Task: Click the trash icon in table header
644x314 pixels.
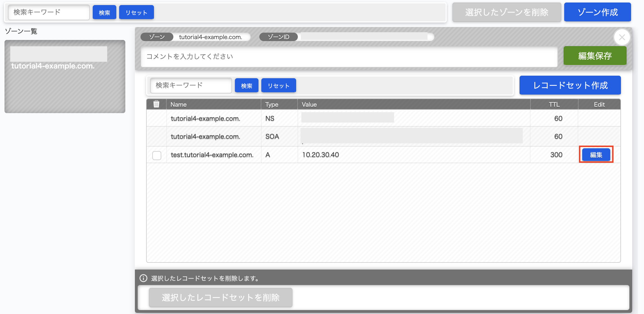Action: (156, 104)
